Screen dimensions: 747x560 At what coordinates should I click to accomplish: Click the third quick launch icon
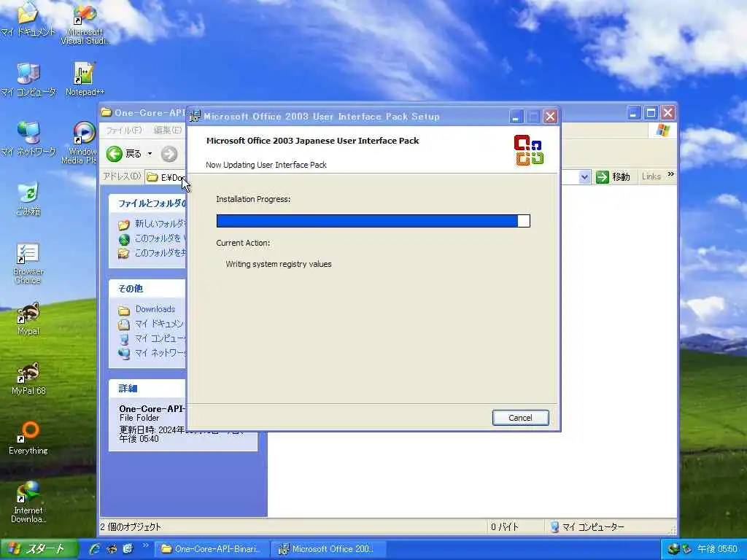(x=128, y=549)
